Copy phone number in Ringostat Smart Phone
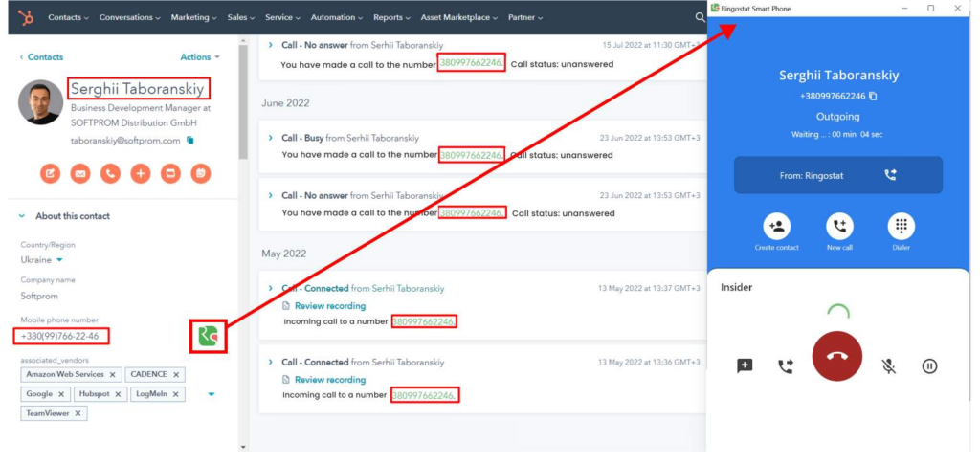The height and width of the screenshot is (464, 980). [x=873, y=97]
